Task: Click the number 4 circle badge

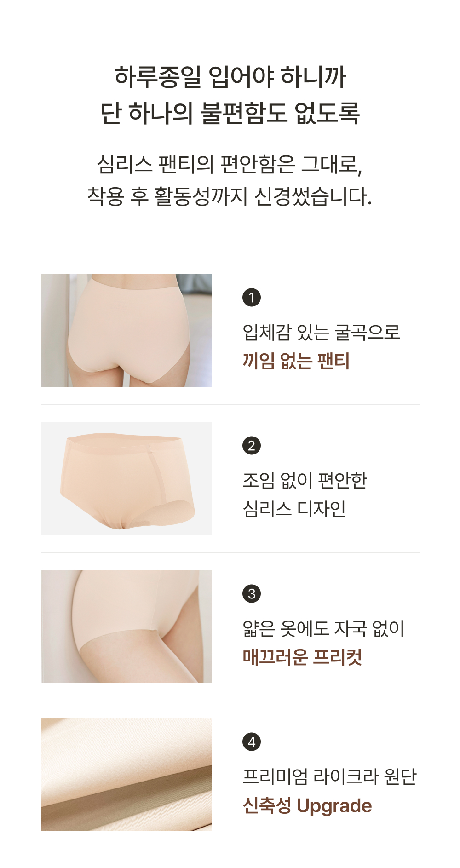Action: pos(252,742)
